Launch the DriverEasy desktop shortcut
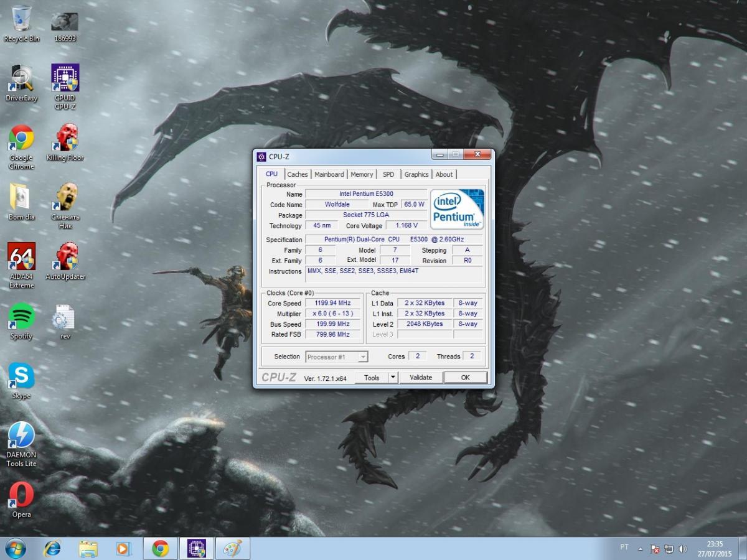747x560 pixels. pos(21,83)
